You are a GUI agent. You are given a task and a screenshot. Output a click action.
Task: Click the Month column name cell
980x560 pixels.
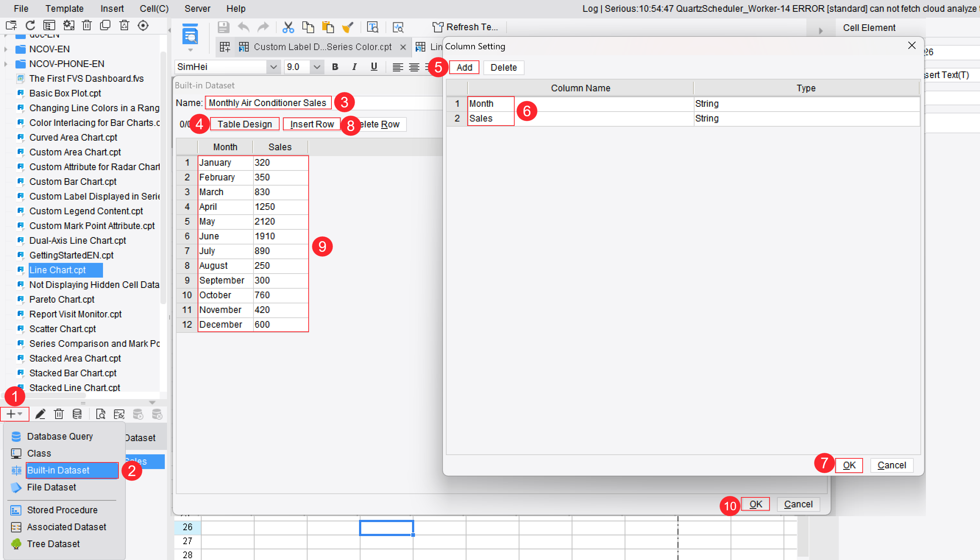point(580,103)
